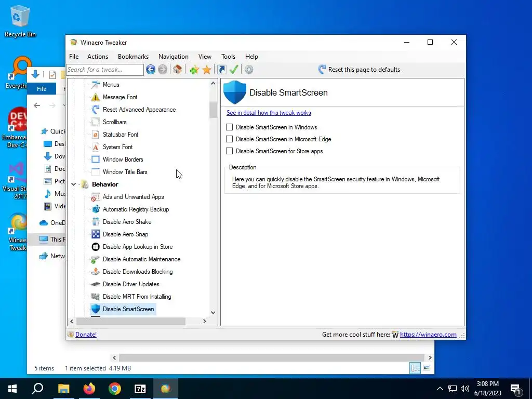
Task: Select Message Font warning icon item
Action: click(96, 97)
